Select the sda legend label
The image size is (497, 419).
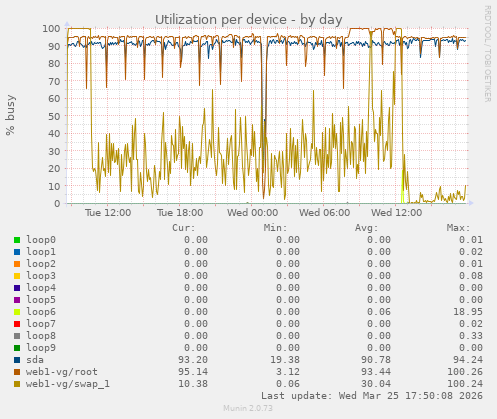35,360
